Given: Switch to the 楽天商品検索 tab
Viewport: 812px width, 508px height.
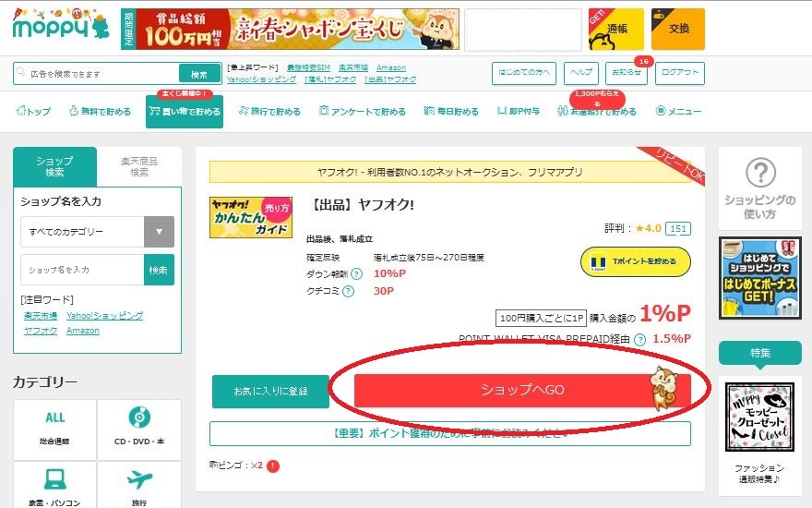Looking at the screenshot, I should click(139, 166).
